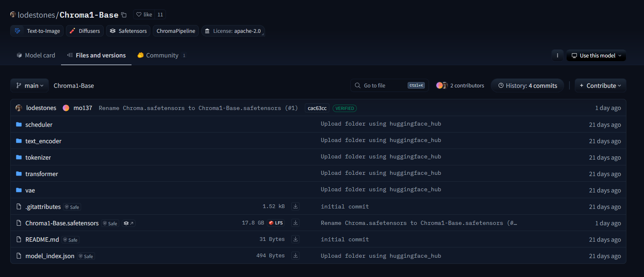Open the Chroma1-Base.safetensors row's rename commit message
The height and width of the screenshot is (277, 644).
419,223
